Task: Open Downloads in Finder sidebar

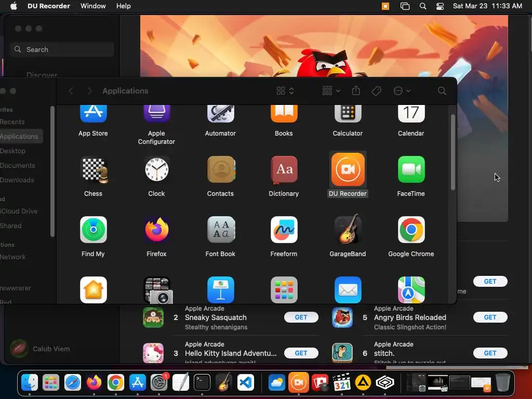Action: click(17, 180)
